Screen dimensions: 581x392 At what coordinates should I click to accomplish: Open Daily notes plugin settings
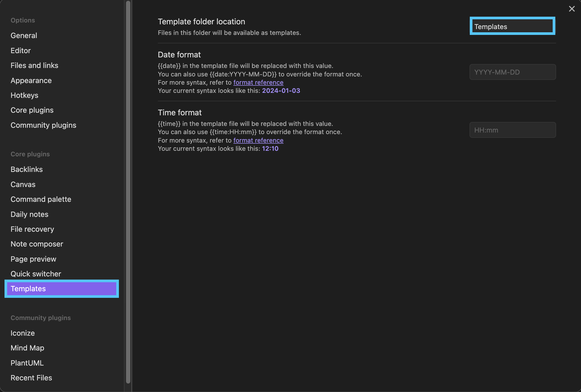[x=29, y=214]
